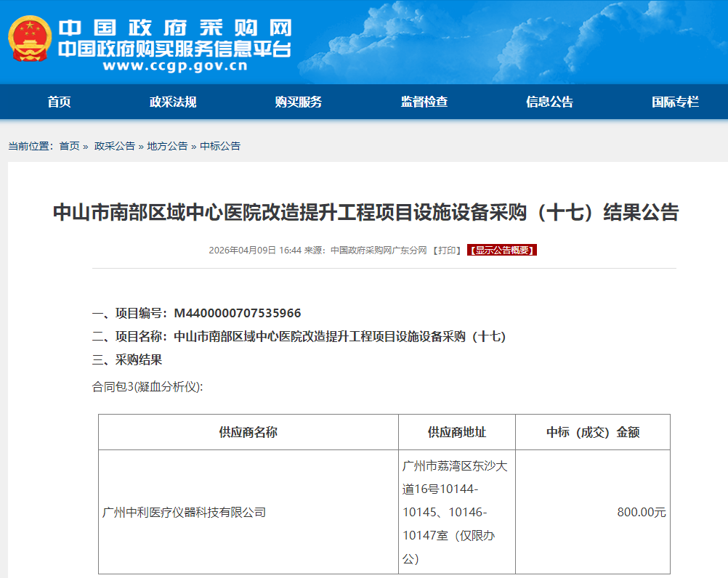
Task: Click the 中国政府购买服务信息平台 subtitle
Action: [x=175, y=49]
